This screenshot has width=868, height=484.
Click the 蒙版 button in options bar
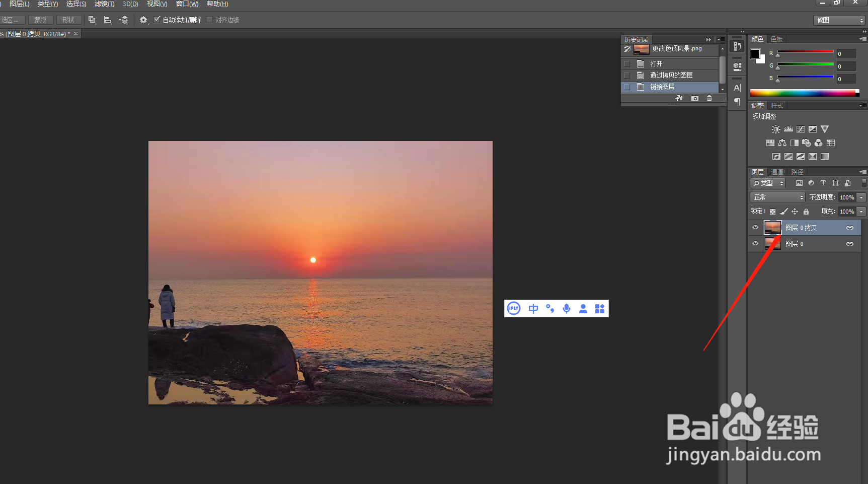click(x=40, y=20)
